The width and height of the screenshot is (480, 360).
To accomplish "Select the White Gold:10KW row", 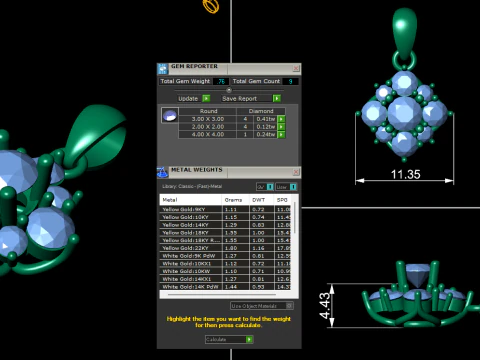I will tap(225, 271).
